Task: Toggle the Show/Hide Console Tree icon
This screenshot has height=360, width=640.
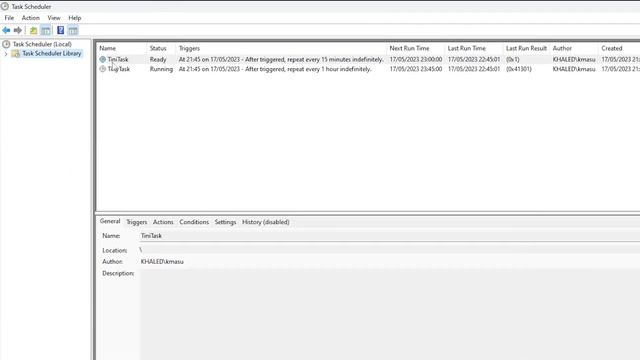Action: coord(46,31)
